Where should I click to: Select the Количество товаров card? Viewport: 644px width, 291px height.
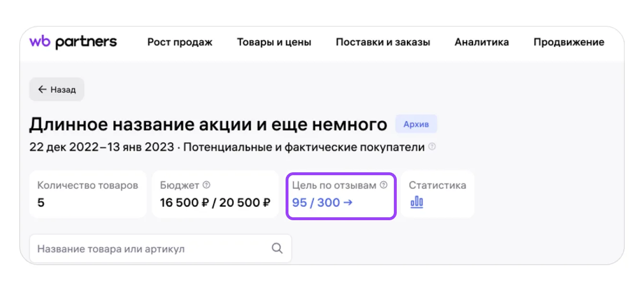click(x=88, y=194)
